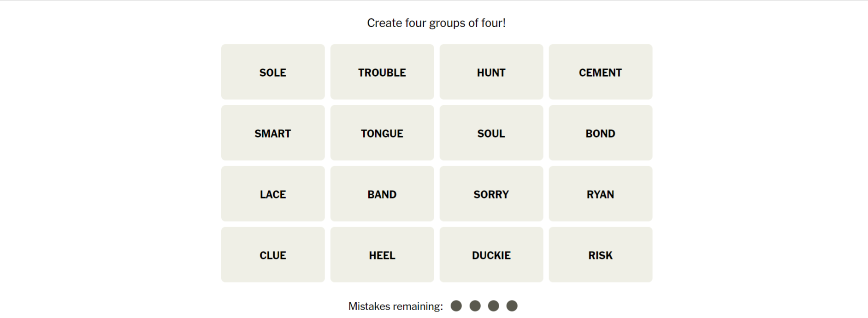Click the first mistakes remaining dot

[x=456, y=306]
